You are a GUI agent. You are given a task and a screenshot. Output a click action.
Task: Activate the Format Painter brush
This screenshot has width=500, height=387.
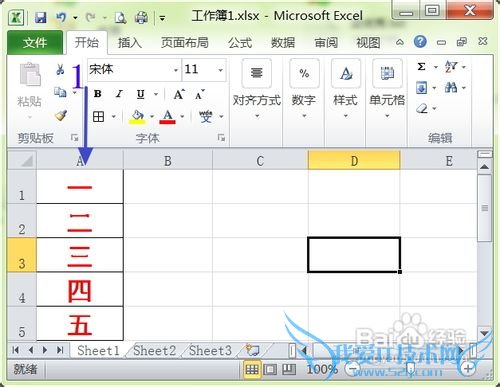[x=61, y=115]
